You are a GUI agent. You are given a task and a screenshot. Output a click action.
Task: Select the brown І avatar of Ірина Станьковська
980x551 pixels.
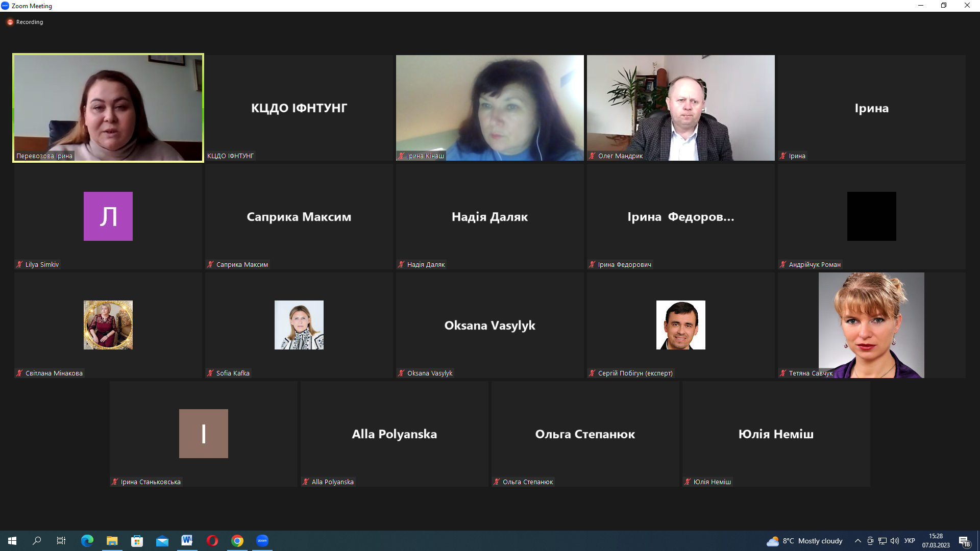coord(204,434)
